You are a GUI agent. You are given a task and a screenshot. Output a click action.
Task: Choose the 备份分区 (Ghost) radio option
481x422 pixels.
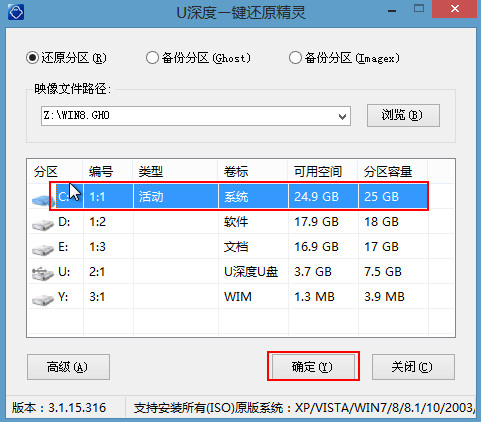coord(152,58)
